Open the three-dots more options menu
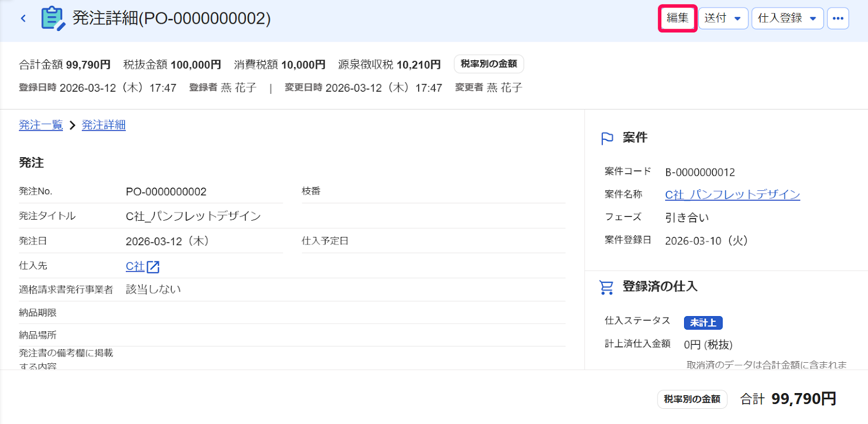The height and width of the screenshot is (424, 868). click(x=838, y=18)
